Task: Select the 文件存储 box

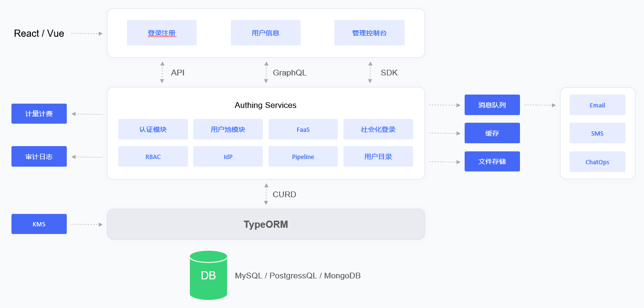Action: click(x=492, y=161)
